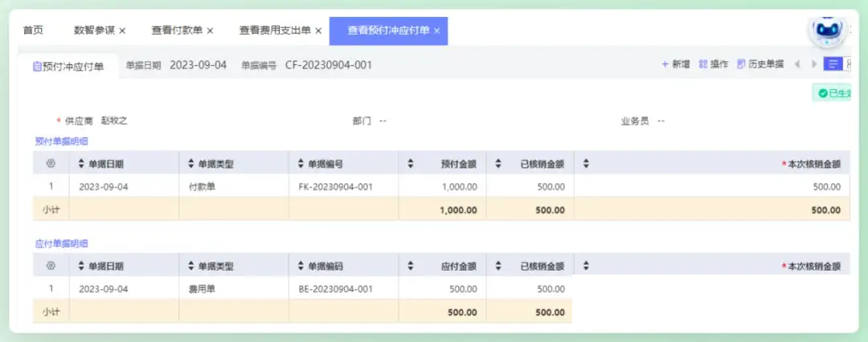
Task: Open column settings gear in 预付单据明细 table
Action: (x=51, y=164)
